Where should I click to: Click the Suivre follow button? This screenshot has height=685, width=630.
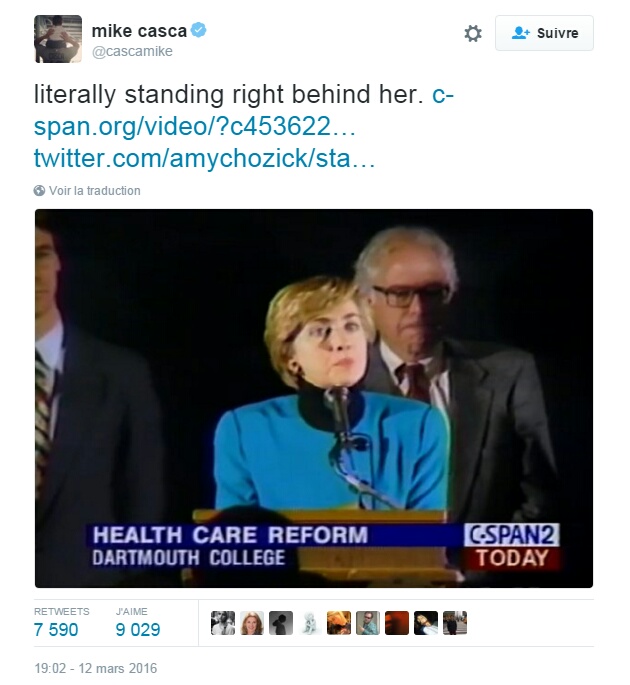tap(544, 33)
